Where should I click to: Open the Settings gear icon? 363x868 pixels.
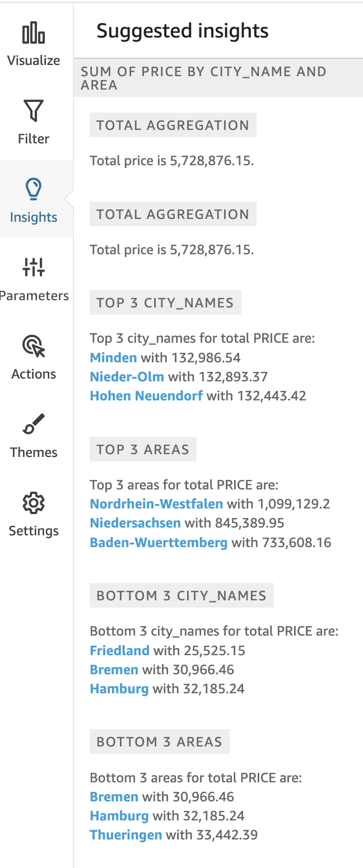click(x=34, y=503)
